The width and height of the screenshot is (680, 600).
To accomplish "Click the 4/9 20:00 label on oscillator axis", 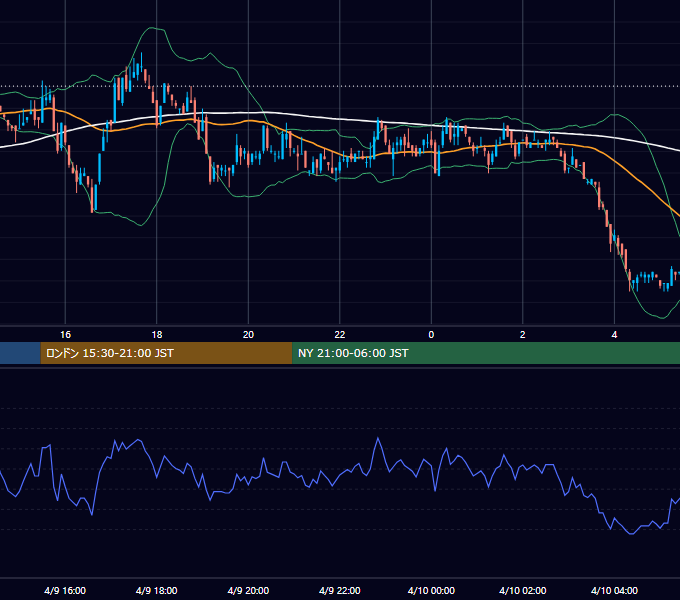I will point(248,590).
